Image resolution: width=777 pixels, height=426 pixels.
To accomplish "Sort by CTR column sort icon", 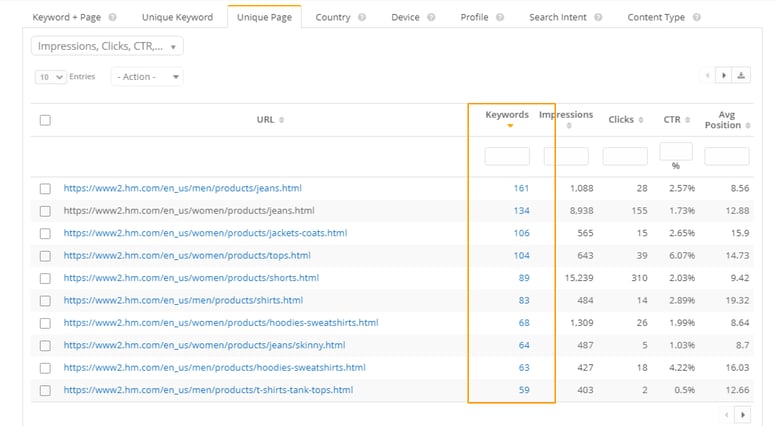I will (687, 120).
